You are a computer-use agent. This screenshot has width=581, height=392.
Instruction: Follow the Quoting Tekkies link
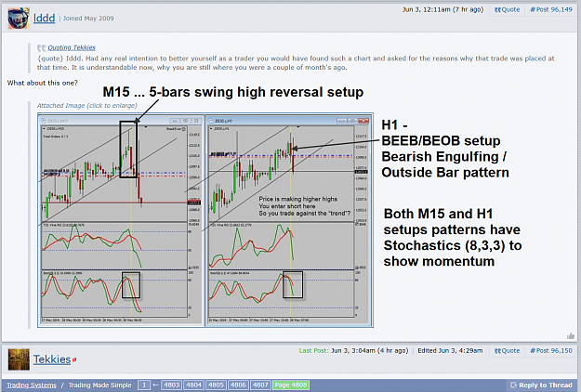click(x=72, y=47)
